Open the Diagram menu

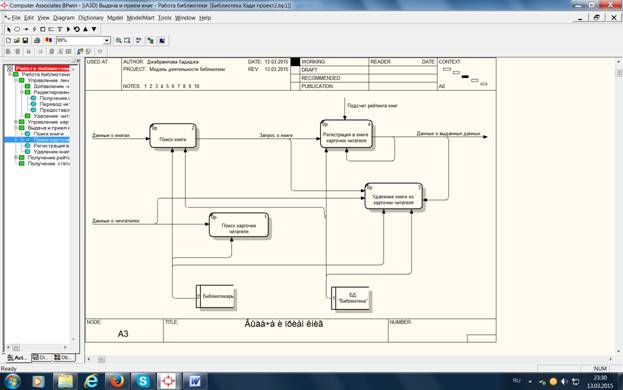(x=64, y=18)
